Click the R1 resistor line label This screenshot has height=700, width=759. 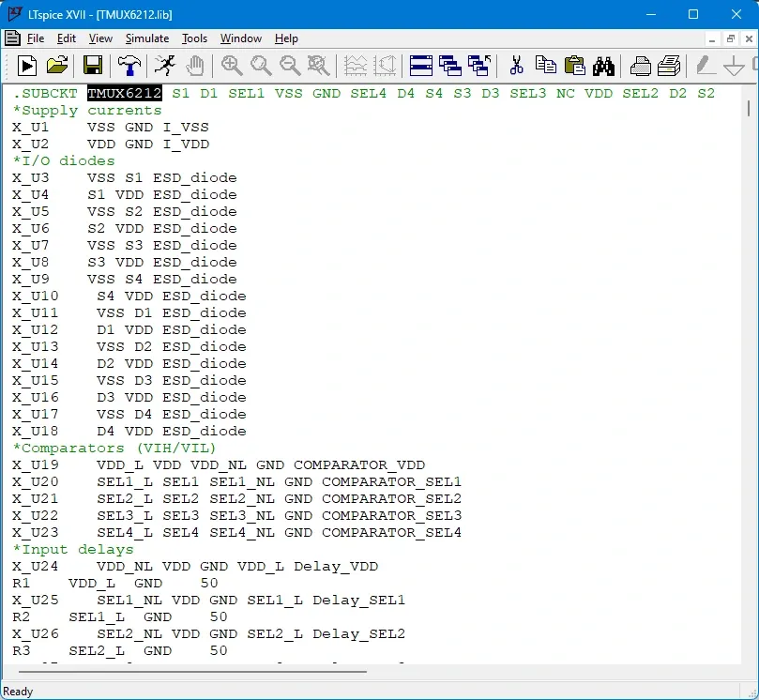(x=22, y=583)
